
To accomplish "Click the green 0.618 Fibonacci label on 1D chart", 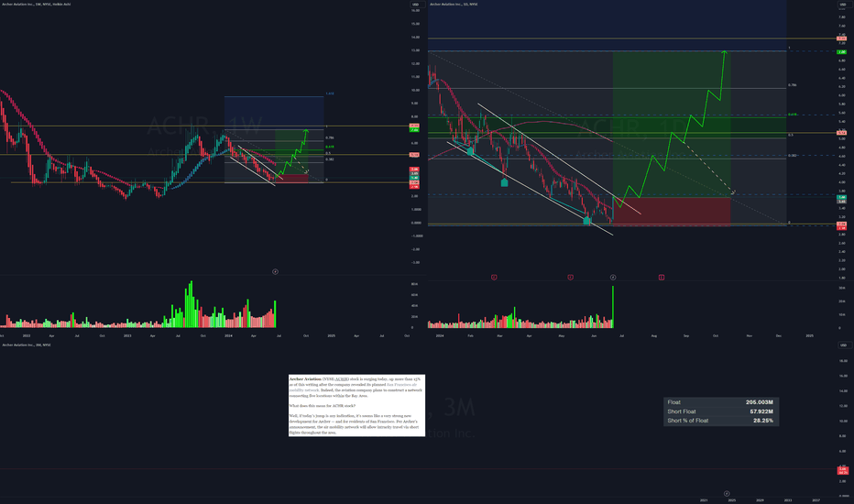I will (793, 115).
